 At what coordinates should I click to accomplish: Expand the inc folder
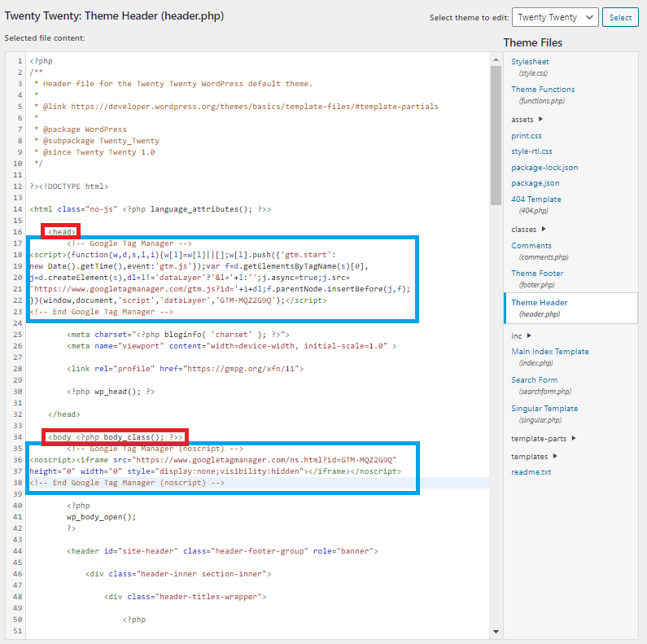click(521, 336)
